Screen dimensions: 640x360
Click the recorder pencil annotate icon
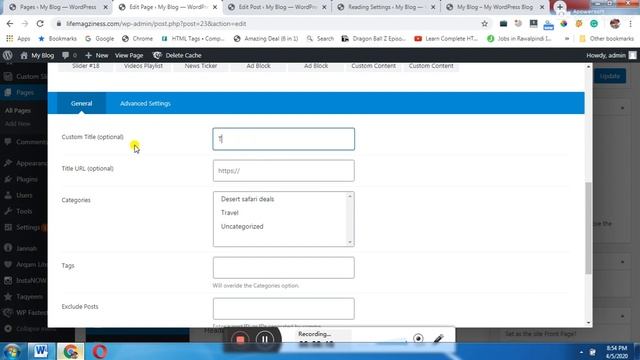pos(439,338)
